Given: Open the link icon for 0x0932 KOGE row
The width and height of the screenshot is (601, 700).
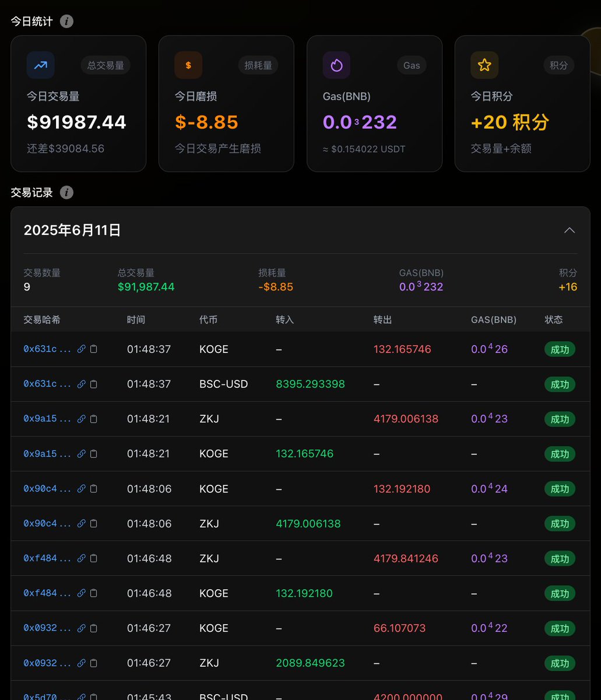Looking at the screenshot, I should [82, 628].
